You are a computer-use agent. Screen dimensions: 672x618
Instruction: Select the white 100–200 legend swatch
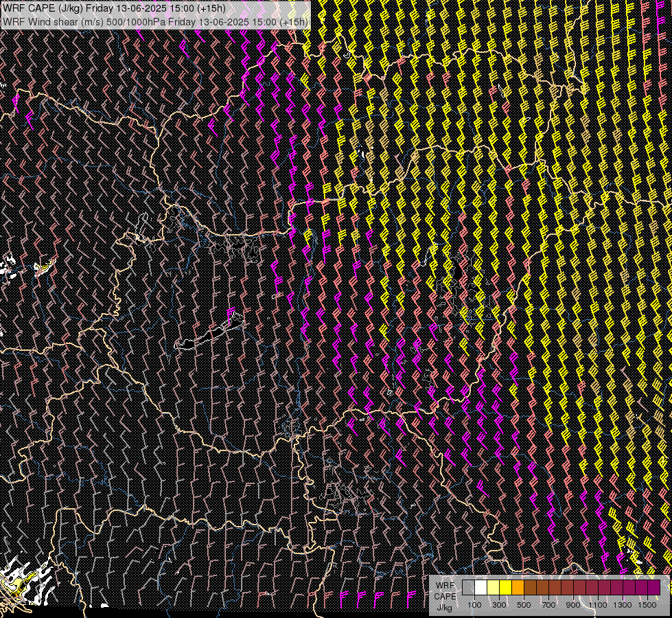point(481,588)
